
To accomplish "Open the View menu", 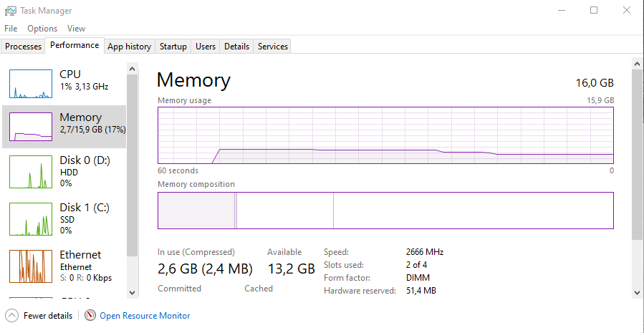I will click(x=76, y=29).
